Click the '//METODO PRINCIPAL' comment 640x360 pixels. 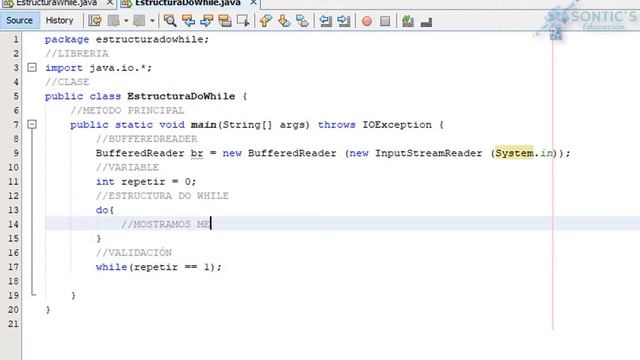click(127, 111)
